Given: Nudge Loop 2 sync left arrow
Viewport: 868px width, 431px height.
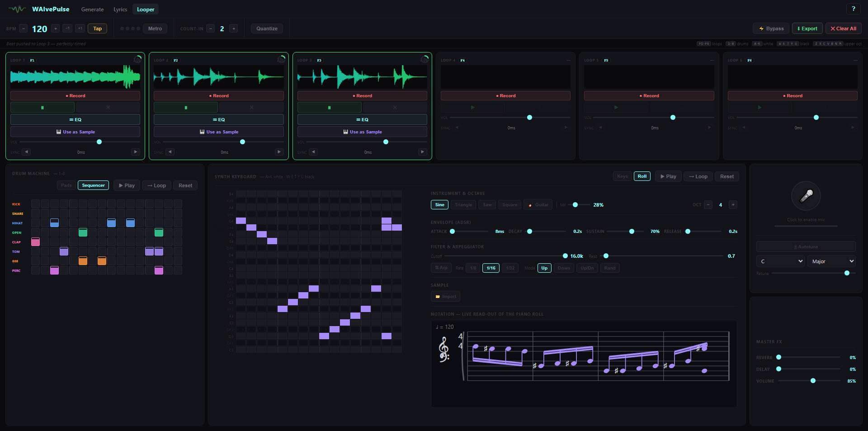Looking at the screenshot, I should [x=170, y=152].
